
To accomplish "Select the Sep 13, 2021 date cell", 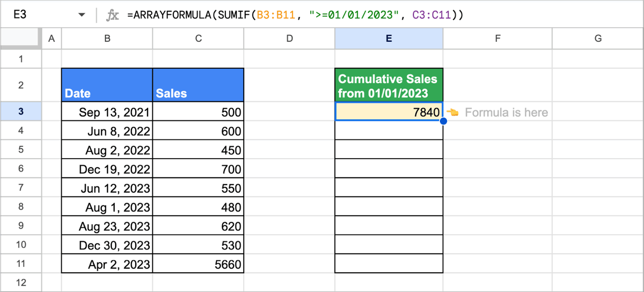I will 107,112.
